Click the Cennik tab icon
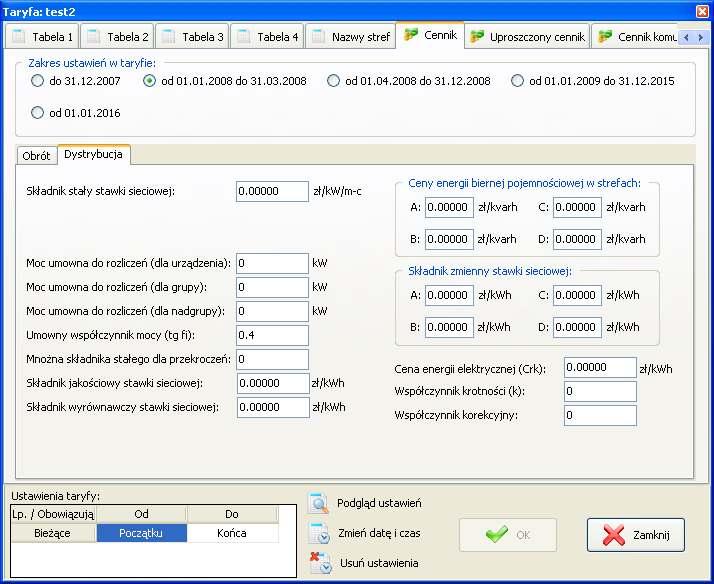The width and height of the screenshot is (714, 584). click(x=411, y=35)
